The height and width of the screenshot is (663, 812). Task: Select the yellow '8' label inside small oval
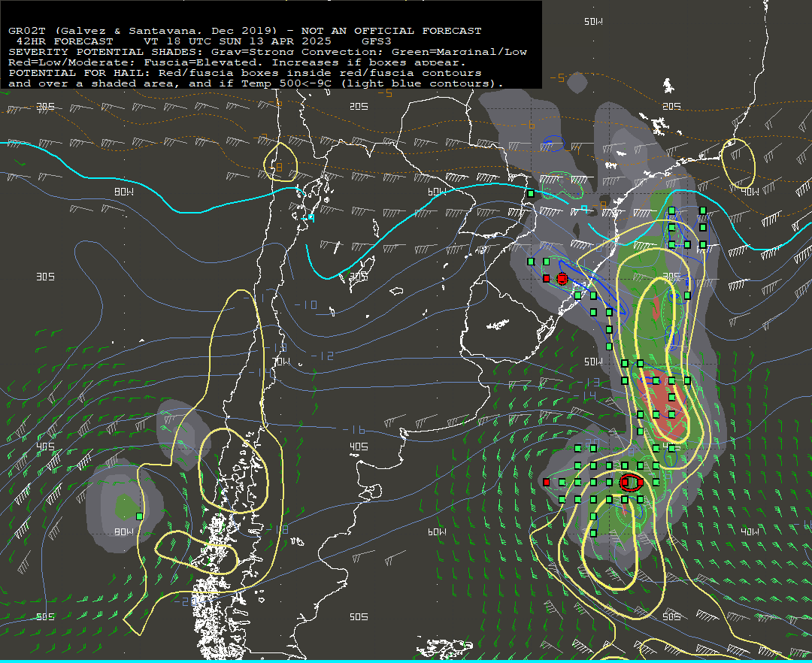pyautogui.click(x=280, y=167)
